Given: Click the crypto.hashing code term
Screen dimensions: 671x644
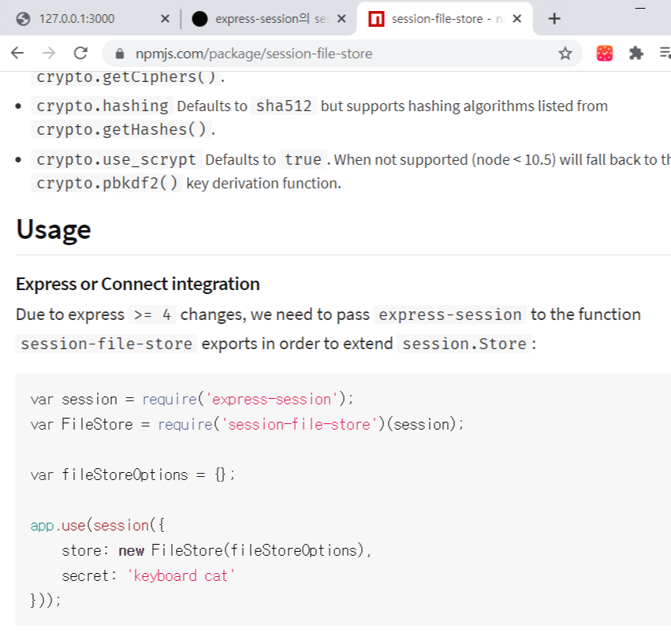Looking at the screenshot, I should coord(103,106).
